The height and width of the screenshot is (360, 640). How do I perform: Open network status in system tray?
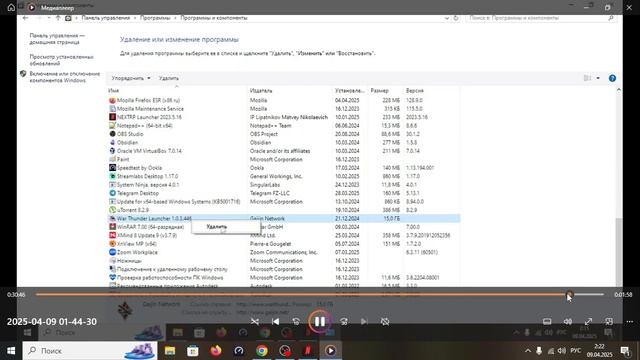pos(551,351)
